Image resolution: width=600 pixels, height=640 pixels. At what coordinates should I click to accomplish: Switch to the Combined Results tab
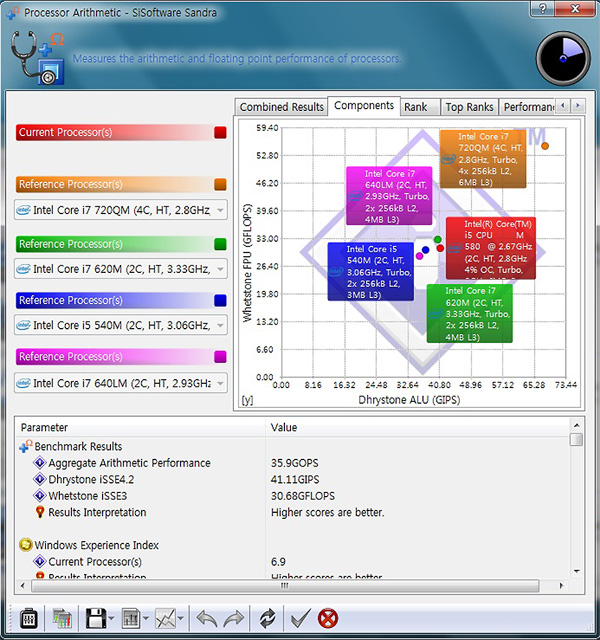pyautogui.click(x=282, y=107)
